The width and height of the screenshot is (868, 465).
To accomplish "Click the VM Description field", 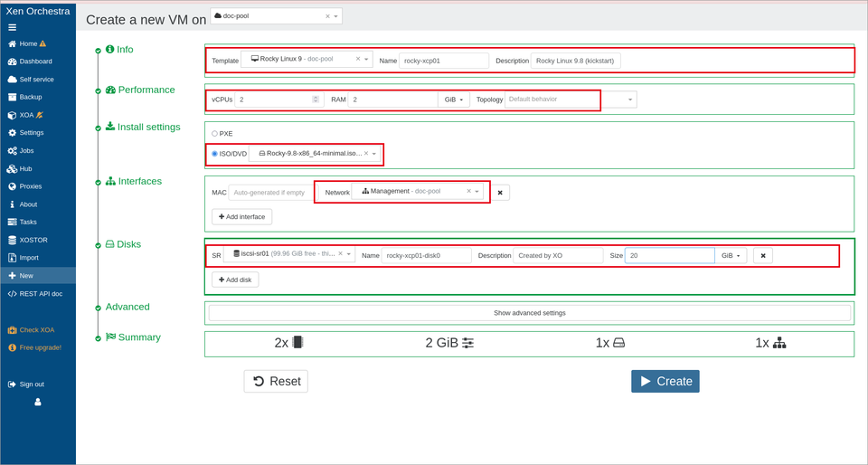I will 576,61.
